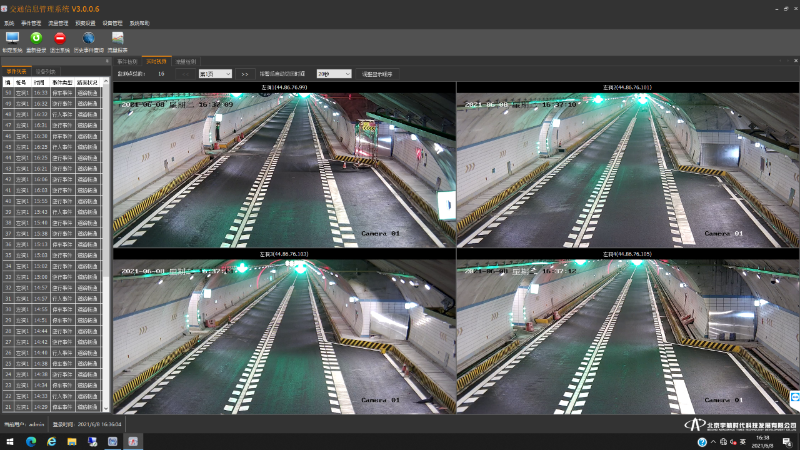The height and width of the screenshot is (450, 800).
Task: Select the top-left tunnel camera feed
Action: 284,170
